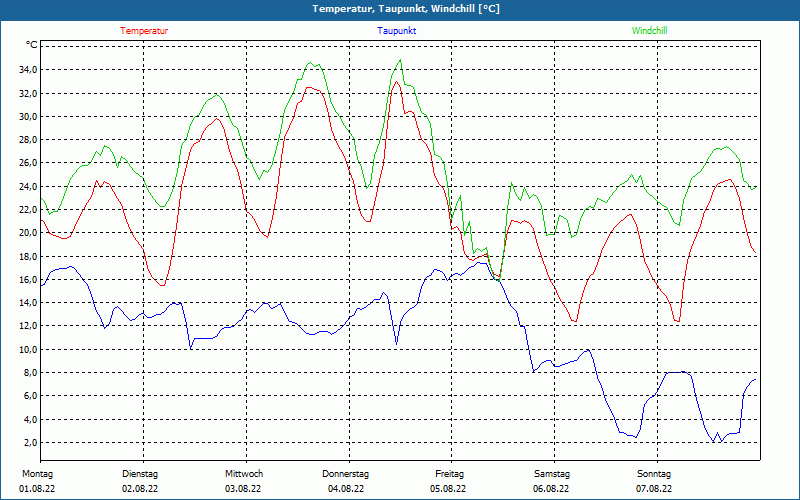Click the 18,0 y-axis value
The width and height of the screenshot is (800, 500).
[28, 256]
